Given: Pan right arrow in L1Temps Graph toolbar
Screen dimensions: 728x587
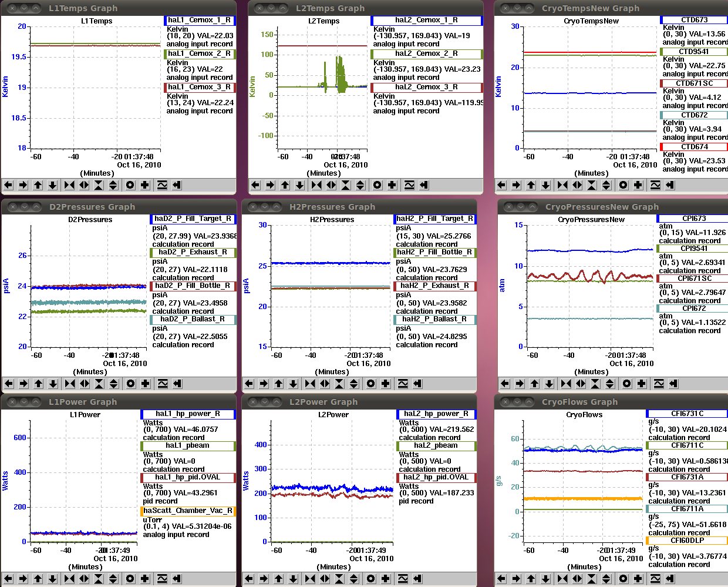Looking at the screenshot, I should tap(23, 185).
